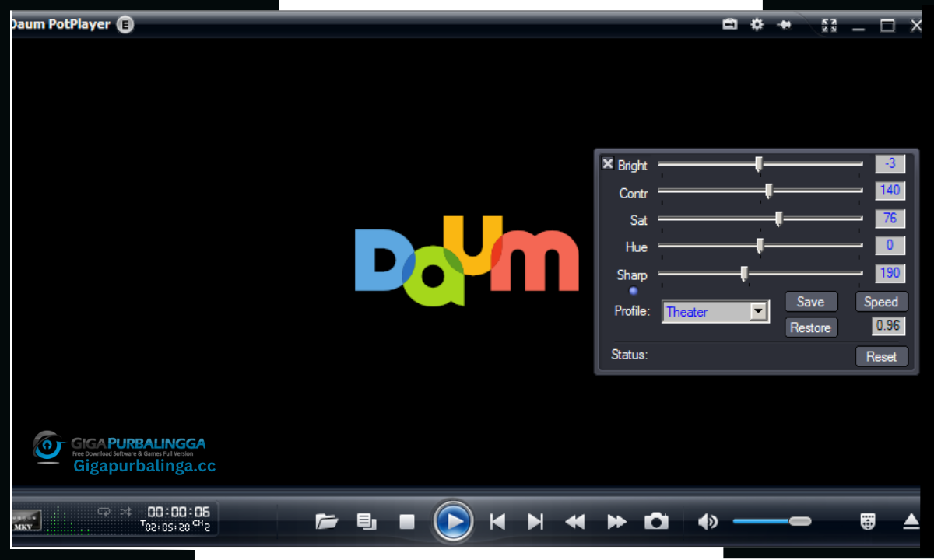The height and width of the screenshot is (560, 934).
Task: Click the Bright label
Action: point(632,165)
